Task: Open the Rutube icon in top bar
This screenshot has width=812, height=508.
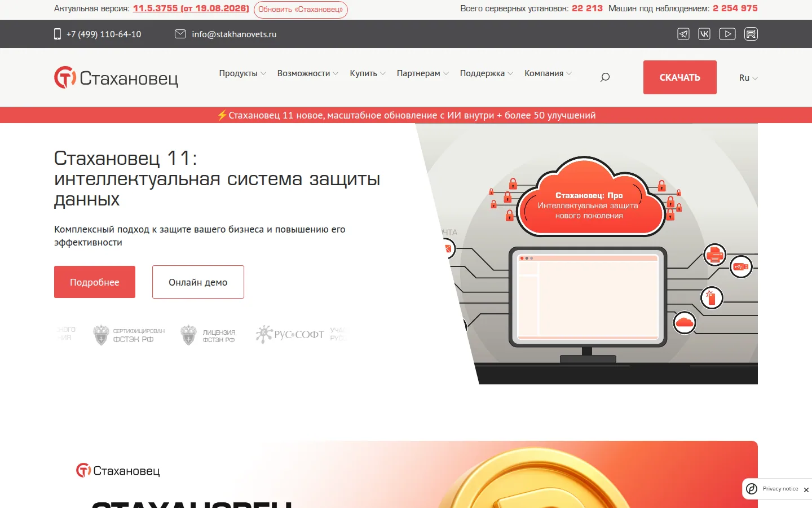Action: 751,34
